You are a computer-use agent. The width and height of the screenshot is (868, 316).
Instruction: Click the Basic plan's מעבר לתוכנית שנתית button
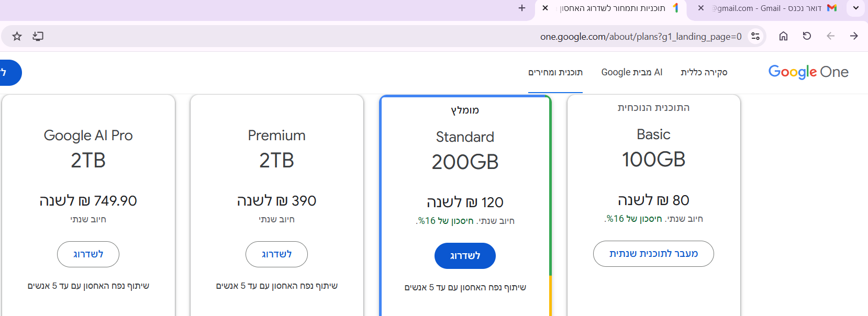653,254
